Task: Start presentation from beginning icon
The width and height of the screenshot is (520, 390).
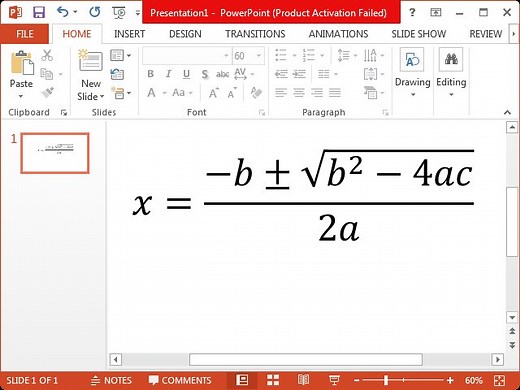Action: tap(119, 13)
